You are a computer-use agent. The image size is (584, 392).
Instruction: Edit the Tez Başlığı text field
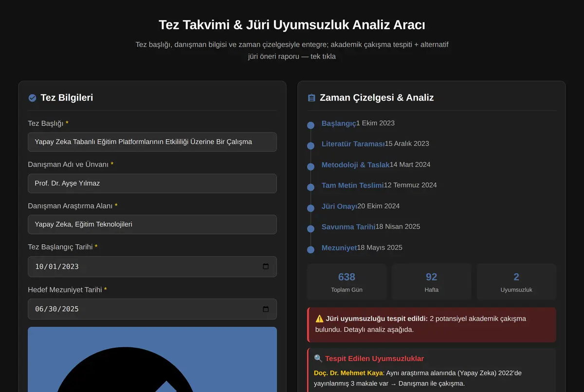(152, 142)
